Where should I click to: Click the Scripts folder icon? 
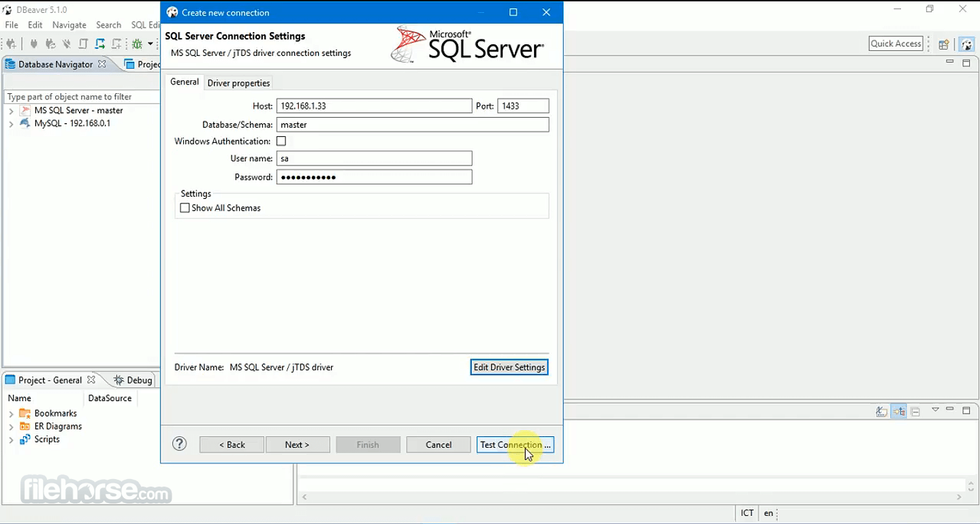pyautogui.click(x=25, y=439)
